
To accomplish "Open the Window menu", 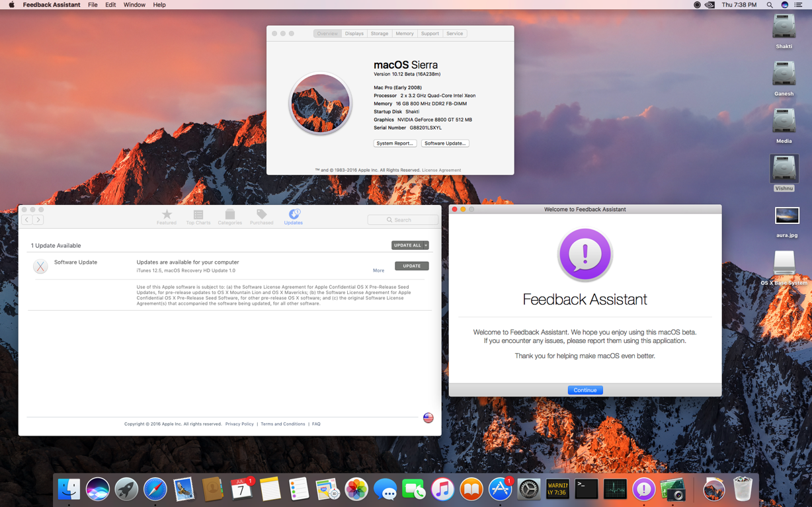I will 134,5.
